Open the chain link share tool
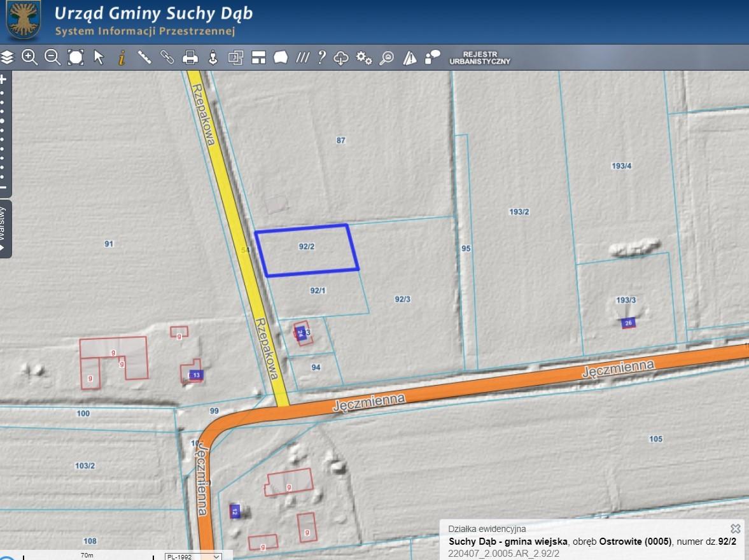This screenshot has height=560, width=749. pos(167,58)
